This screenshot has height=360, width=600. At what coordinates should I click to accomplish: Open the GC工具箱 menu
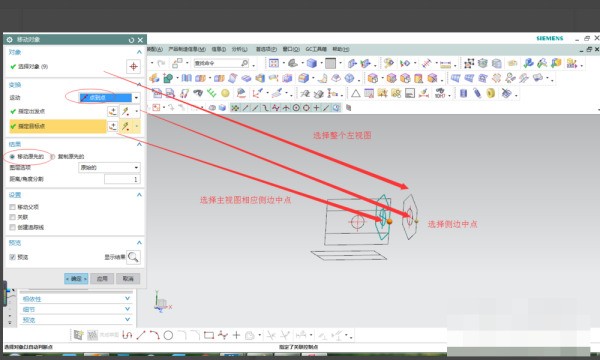click(316, 49)
